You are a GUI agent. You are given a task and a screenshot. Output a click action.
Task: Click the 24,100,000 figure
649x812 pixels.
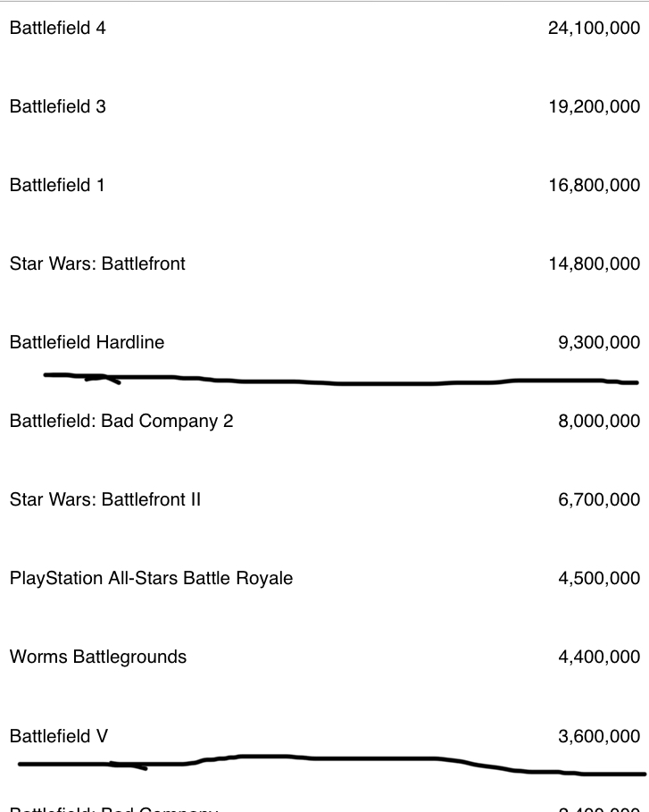[x=594, y=28]
